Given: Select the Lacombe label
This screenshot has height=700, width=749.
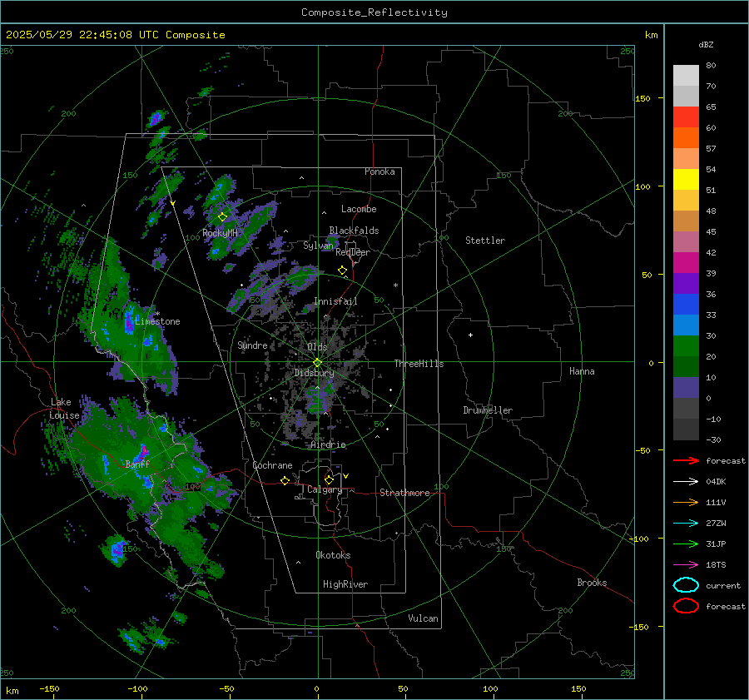Looking at the screenshot, I should [359, 209].
